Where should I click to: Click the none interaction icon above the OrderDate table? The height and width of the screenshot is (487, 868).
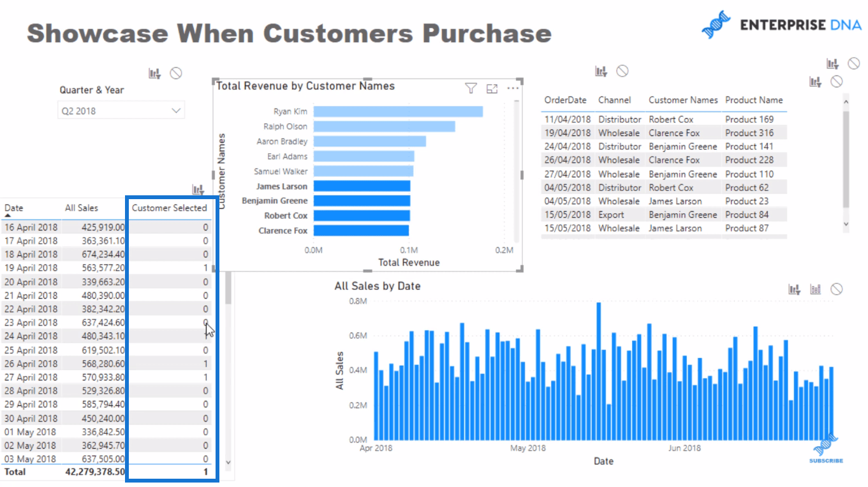point(622,71)
